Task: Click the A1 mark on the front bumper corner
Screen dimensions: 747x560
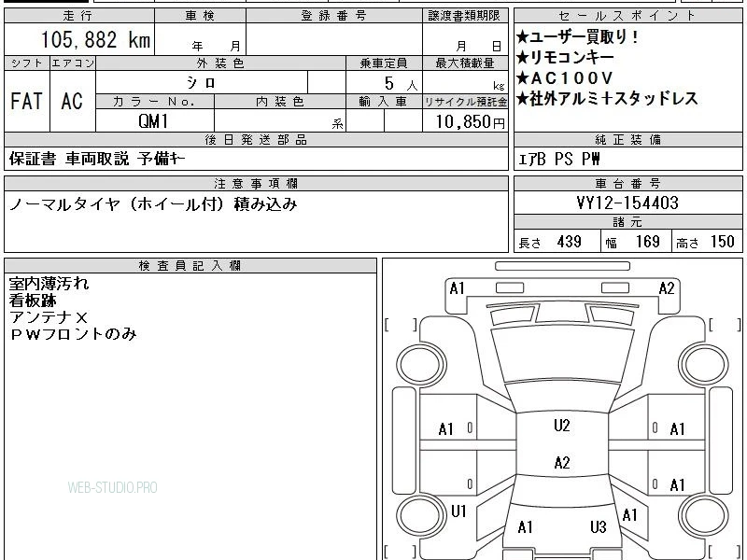Action: point(457,288)
